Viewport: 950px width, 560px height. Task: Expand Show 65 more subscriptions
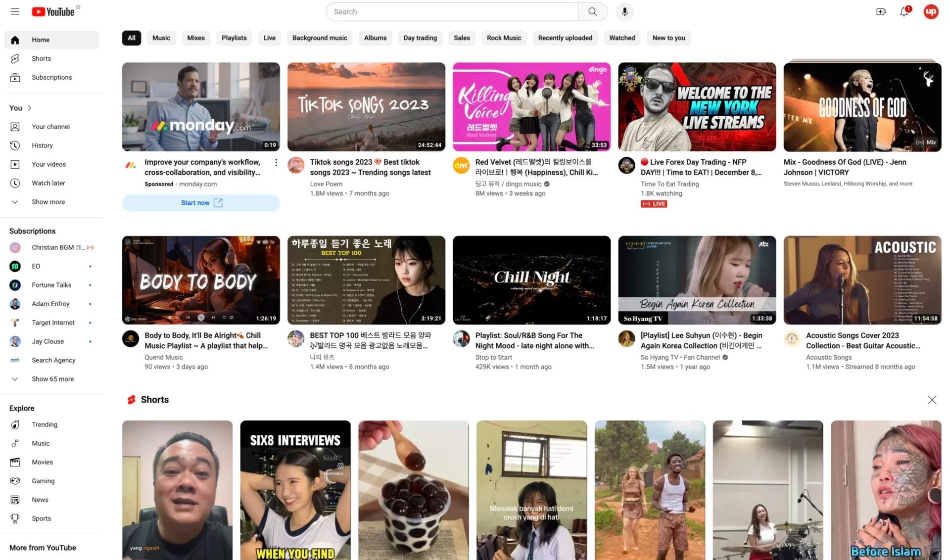(x=52, y=378)
